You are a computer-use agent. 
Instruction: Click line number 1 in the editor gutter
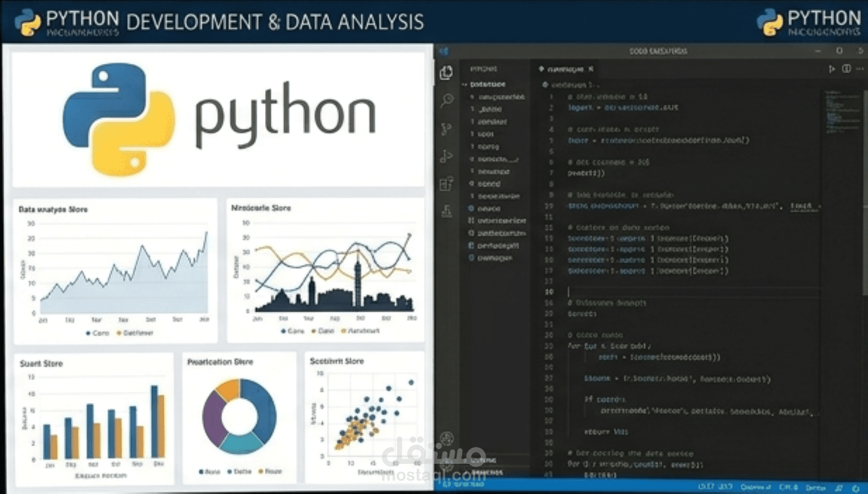(551, 97)
